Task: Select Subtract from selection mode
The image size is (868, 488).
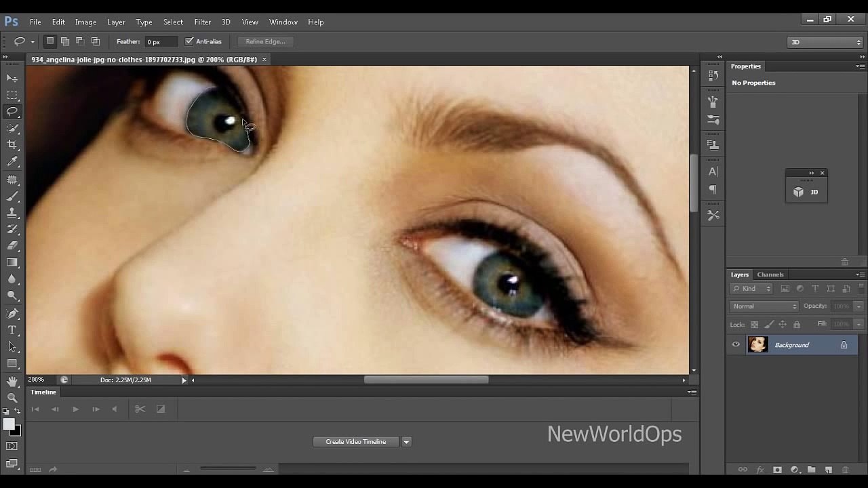Action: pos(80,41)
